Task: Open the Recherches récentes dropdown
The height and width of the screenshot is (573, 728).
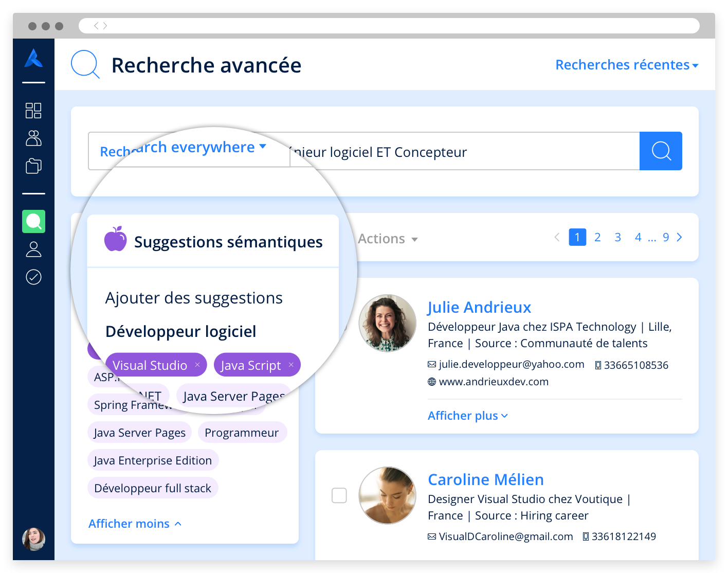Action: pyautogui.click(x=627, y=65)
